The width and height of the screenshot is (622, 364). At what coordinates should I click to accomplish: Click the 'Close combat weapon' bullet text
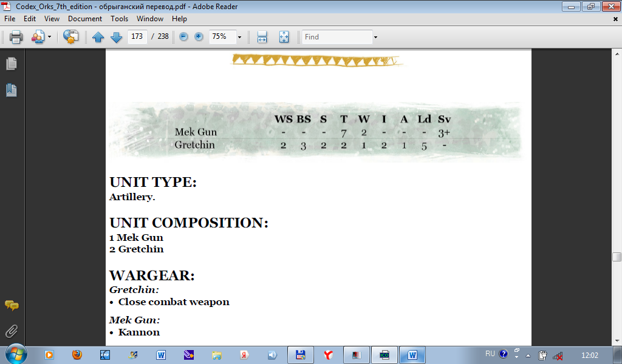174,302
